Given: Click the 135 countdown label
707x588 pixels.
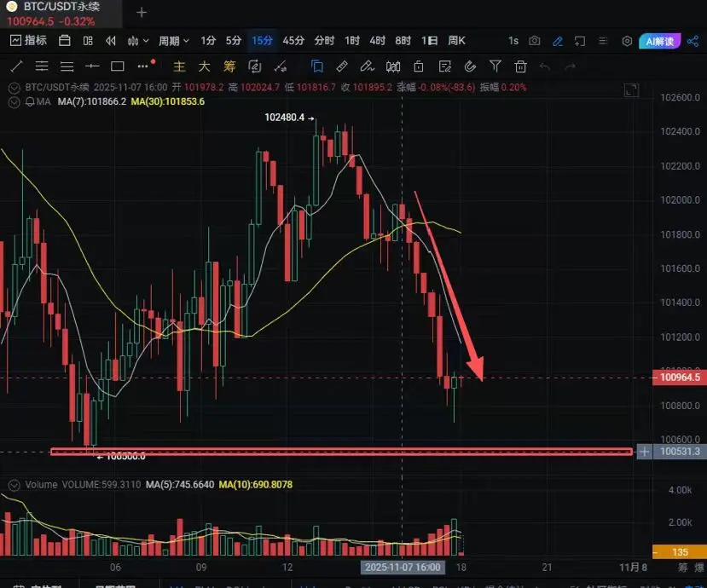Looking at the screenshot, I should point(679,552).
